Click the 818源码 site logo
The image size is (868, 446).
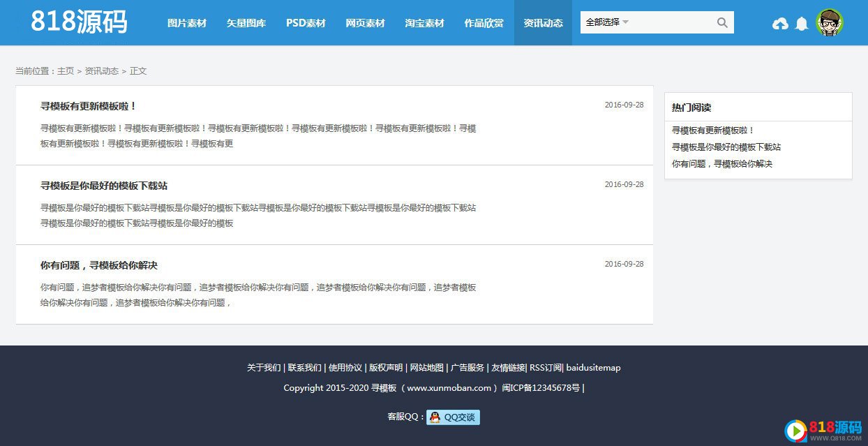[79, 22]
